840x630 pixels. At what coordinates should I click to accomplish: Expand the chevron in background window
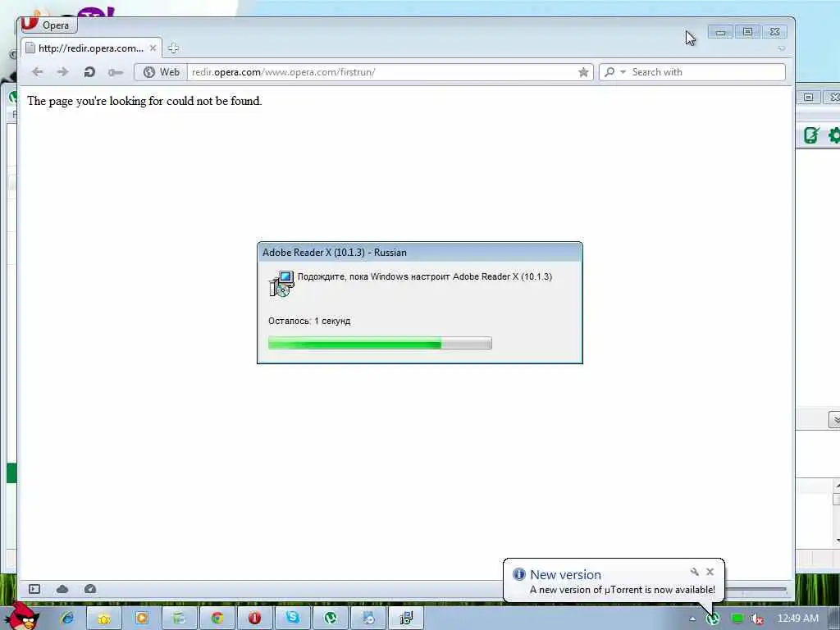click(x=834, y=420)
